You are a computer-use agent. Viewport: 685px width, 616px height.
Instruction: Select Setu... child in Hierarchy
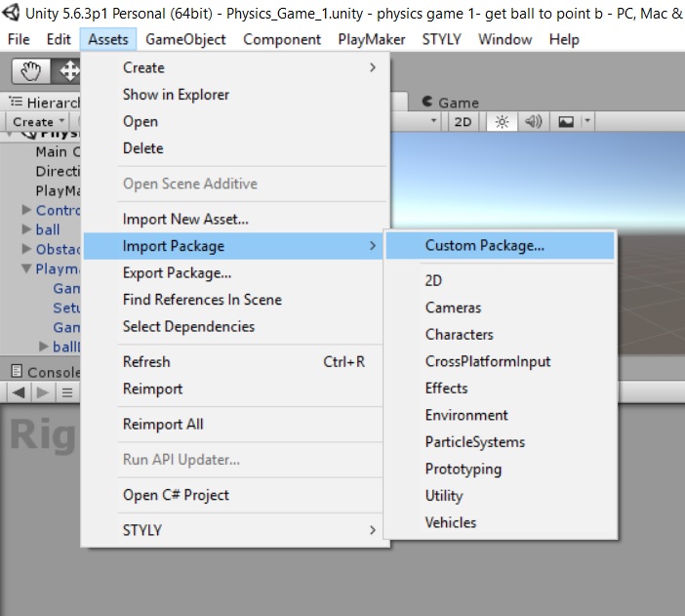click(66, 308)
